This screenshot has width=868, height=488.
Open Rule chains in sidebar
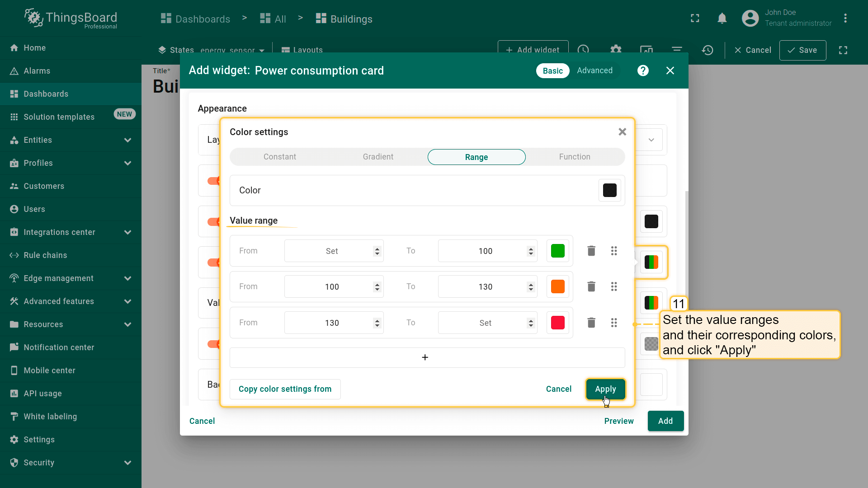[45, 255]
